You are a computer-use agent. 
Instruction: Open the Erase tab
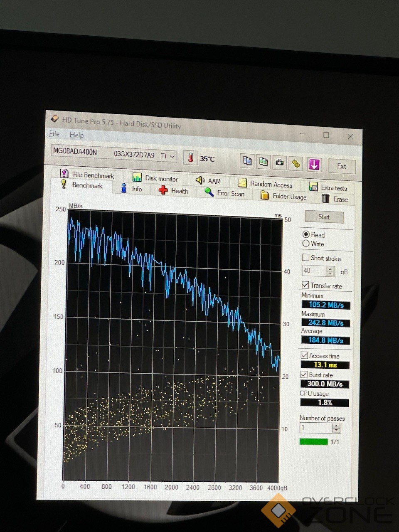tap(340, 199)
